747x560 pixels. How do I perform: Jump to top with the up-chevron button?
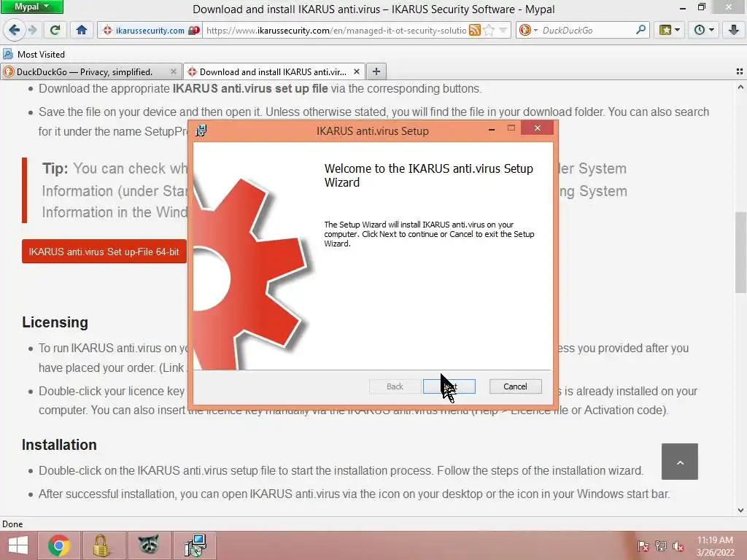coord(680,462)
